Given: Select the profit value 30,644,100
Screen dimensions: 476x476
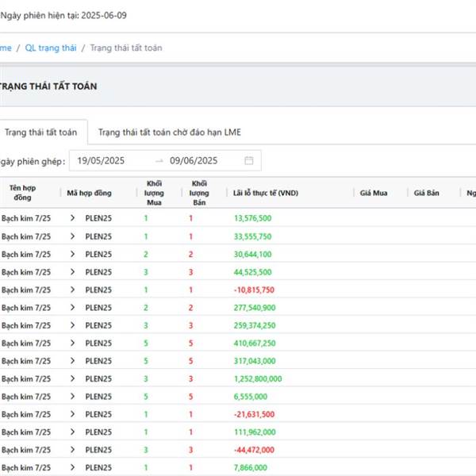Looking at the screenshot, I should point(252,254).
